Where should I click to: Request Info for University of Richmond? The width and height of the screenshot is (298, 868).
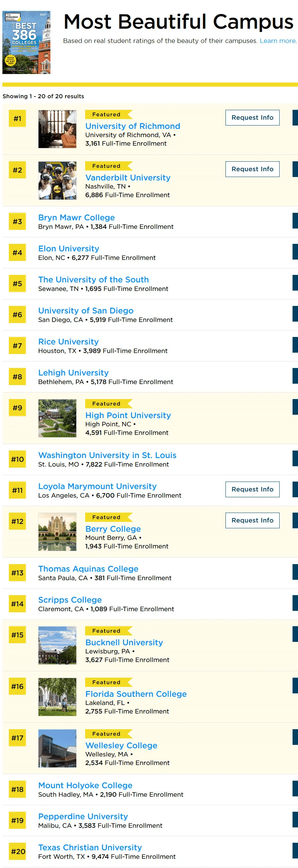252,118
